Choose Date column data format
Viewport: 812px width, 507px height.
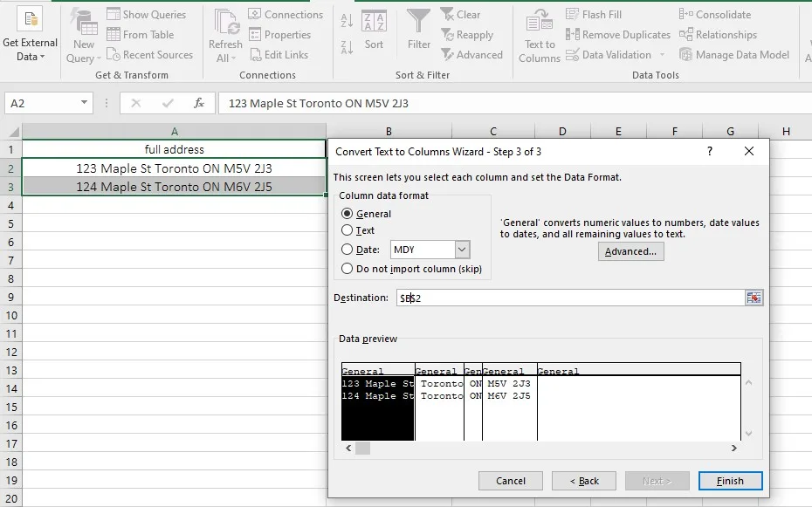347,249
